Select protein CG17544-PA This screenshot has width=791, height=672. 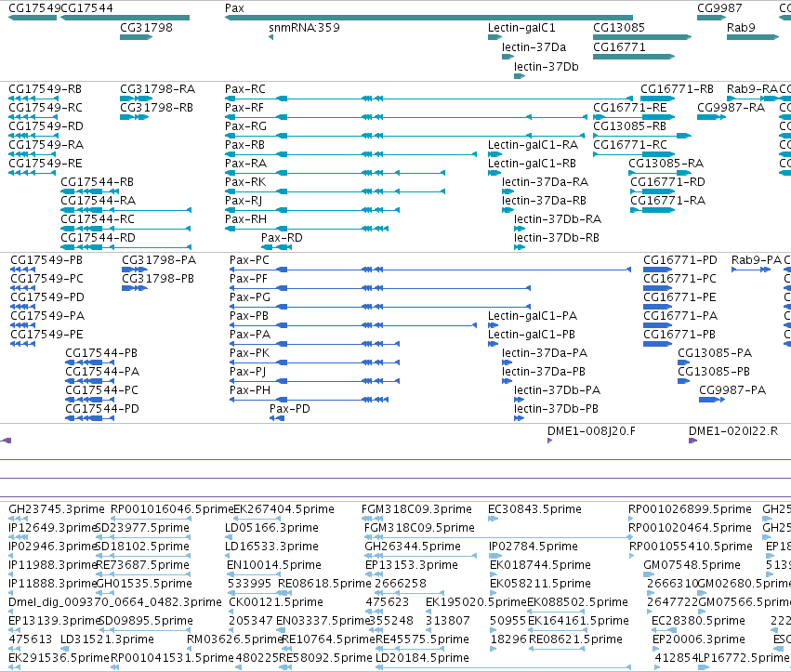102,372
